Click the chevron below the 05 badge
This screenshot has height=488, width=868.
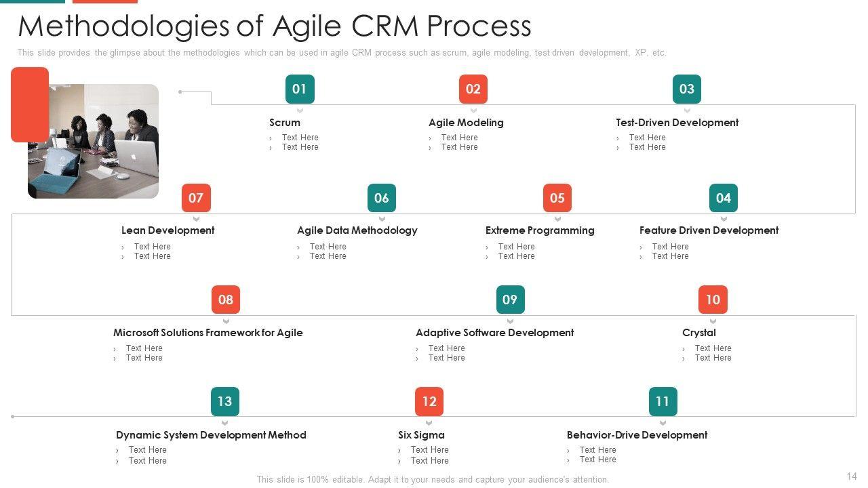pyautogui.click(x=557, y=219)
